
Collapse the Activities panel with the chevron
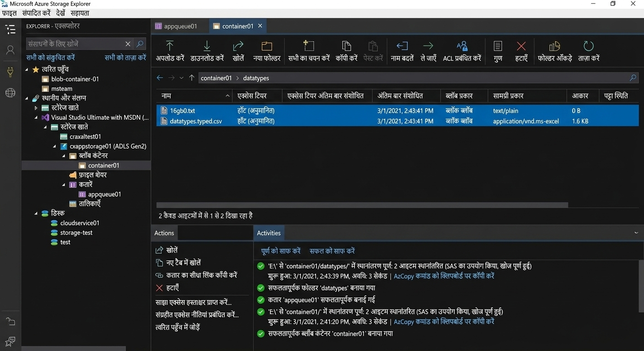[x=636, y=233]
